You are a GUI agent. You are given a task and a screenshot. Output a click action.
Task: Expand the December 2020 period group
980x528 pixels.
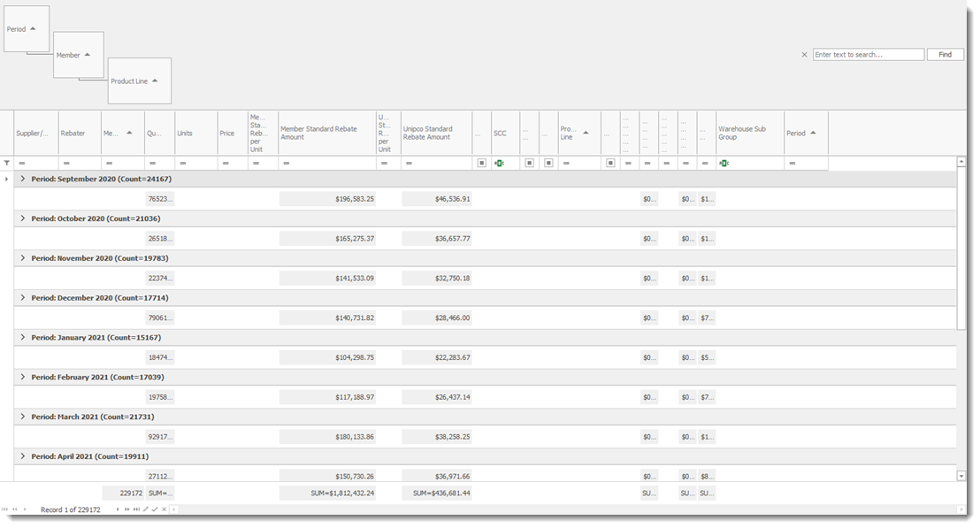pyautogui.click(x=23, y=298)
